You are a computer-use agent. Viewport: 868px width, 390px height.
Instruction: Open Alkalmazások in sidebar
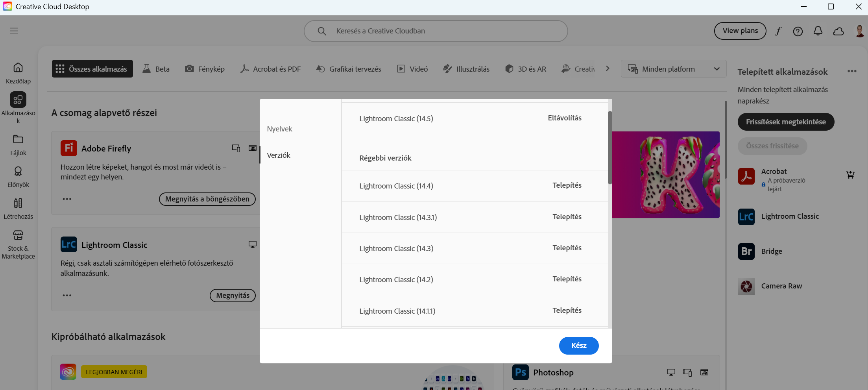[x=18, y=108]
